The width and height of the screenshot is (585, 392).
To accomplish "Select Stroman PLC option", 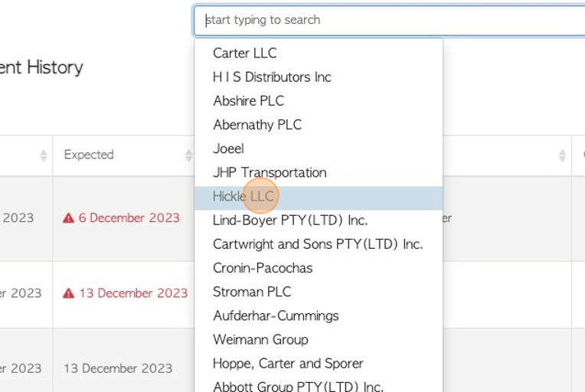I will click(x=252, y=292).
